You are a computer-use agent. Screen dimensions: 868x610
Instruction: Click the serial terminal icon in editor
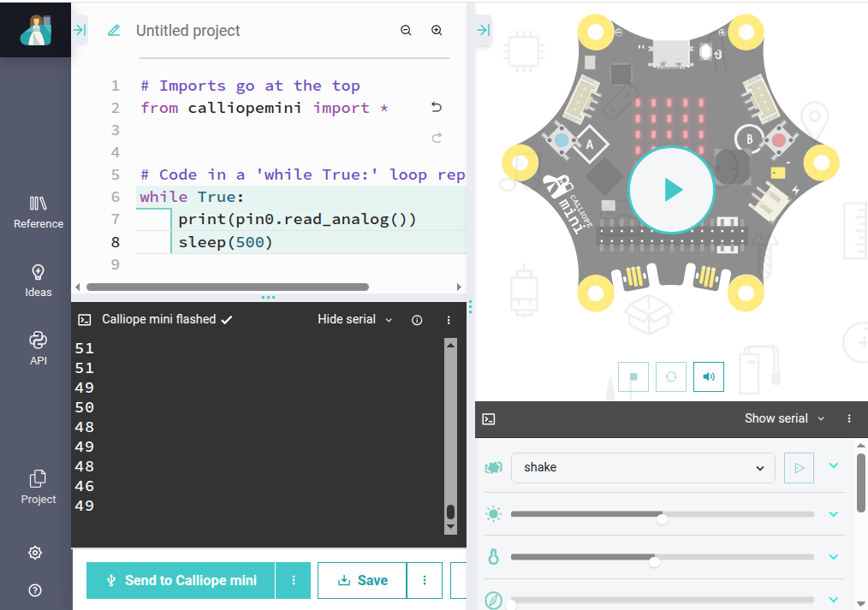(85, 320)
